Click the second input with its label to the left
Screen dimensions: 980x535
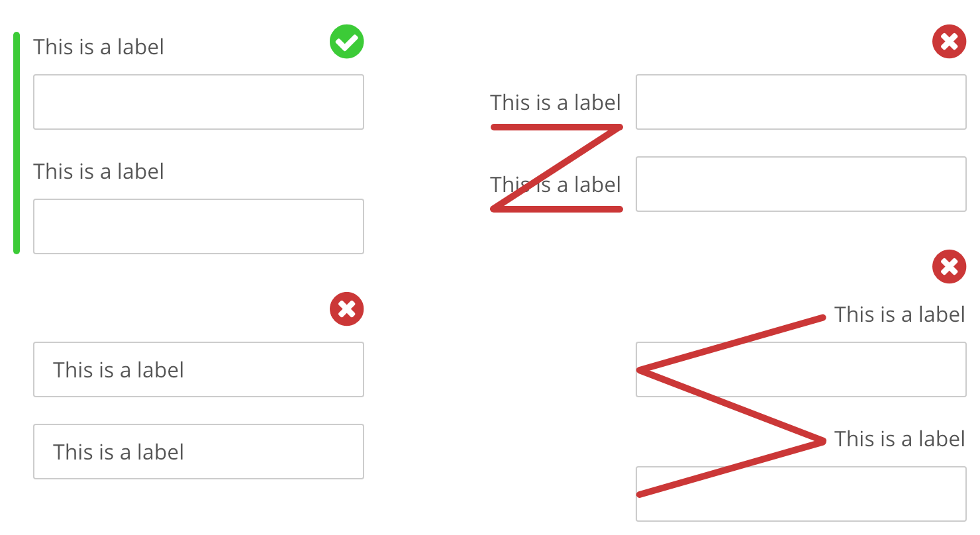pos(801,184)
